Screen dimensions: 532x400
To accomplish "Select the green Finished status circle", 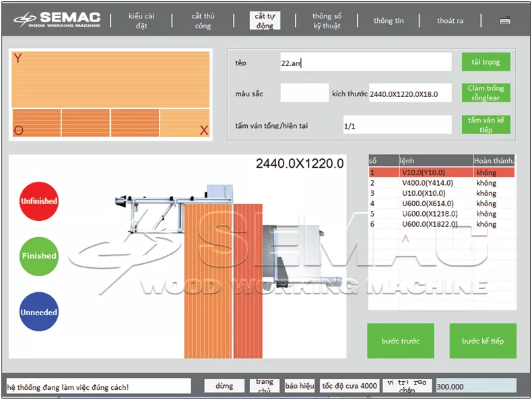I will 39,256.
